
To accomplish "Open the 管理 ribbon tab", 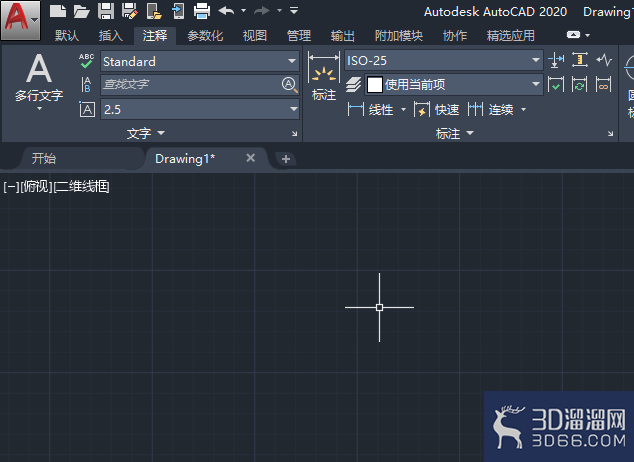I will point(299,36).
